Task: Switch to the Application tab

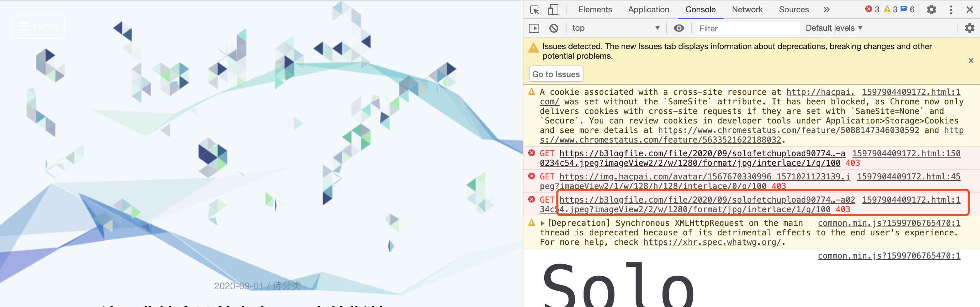Action: 648,10
